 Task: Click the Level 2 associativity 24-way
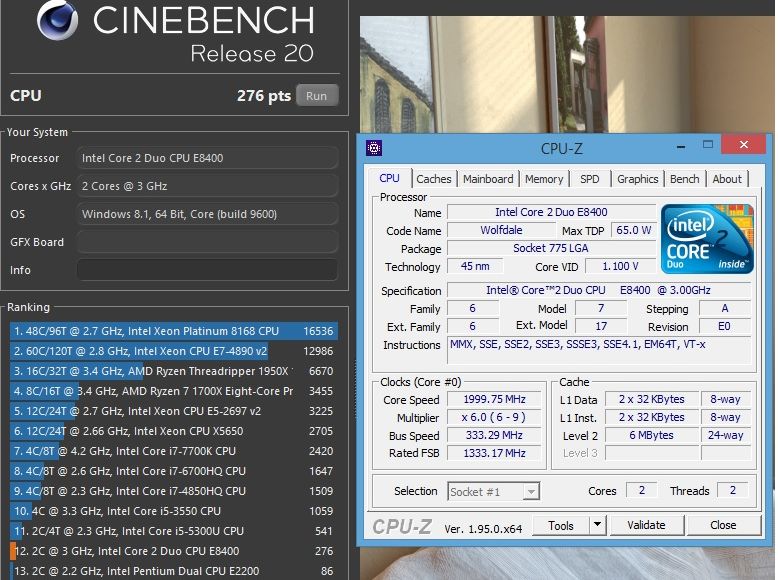coord(725,435)
